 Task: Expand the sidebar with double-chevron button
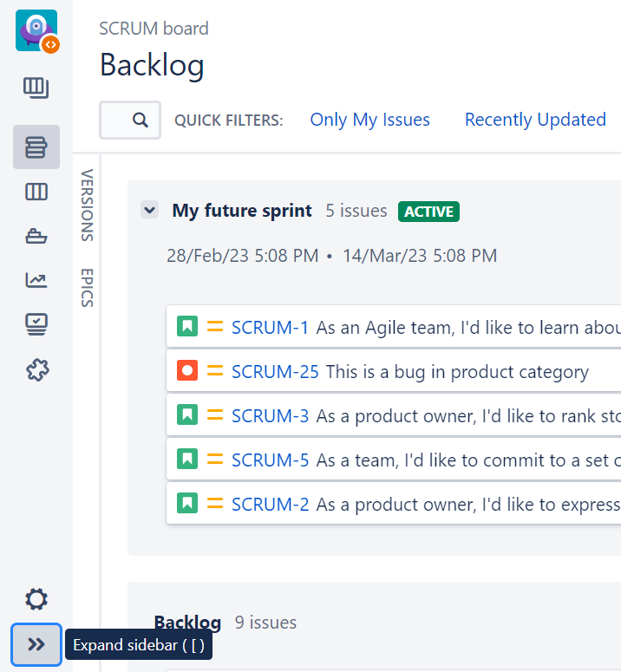(x=36, y=644)
